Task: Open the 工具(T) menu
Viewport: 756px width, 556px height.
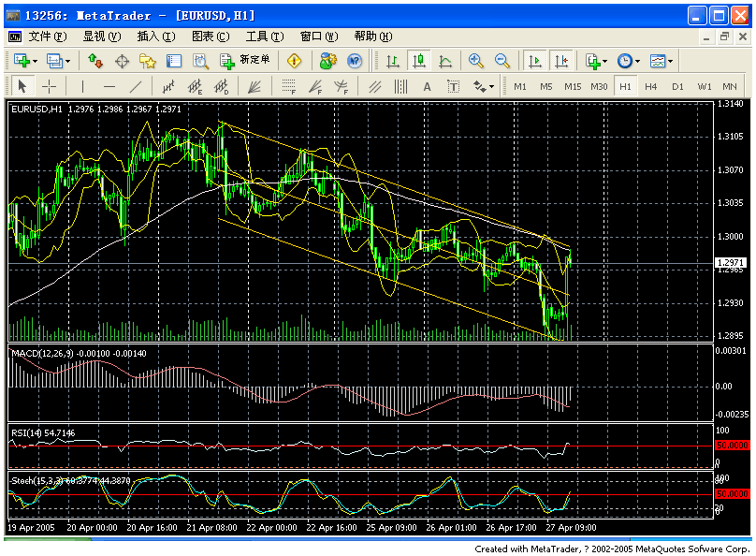Action: point(265,37)
